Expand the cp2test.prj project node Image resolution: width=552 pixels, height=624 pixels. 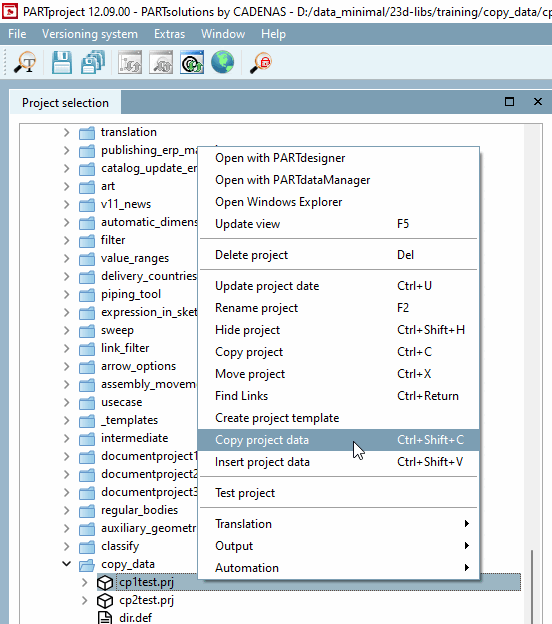click(84, 600)
